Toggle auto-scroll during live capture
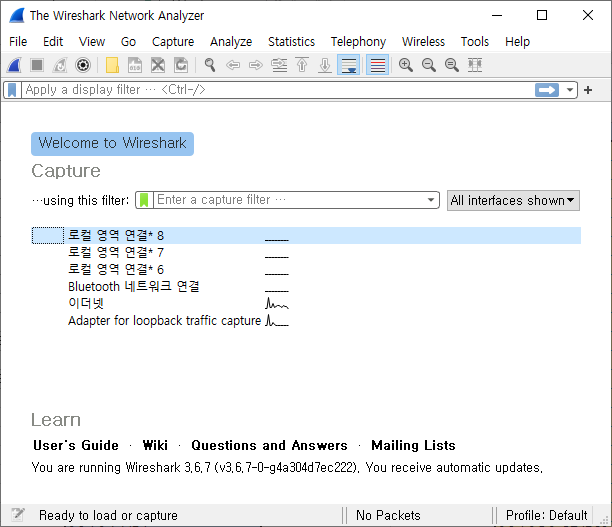612x527 pixels. pos(348,65)
